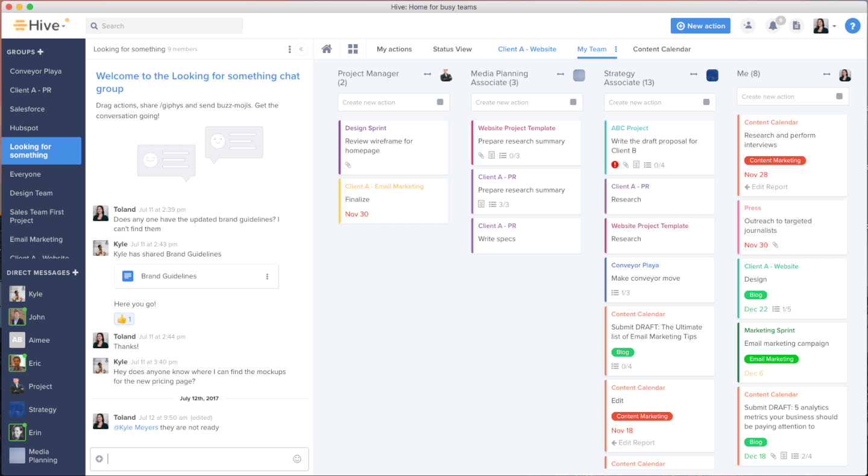Switch to the Status View tab
The height and width of the screenshot is (476, 868).
click(x=452, y=49)
